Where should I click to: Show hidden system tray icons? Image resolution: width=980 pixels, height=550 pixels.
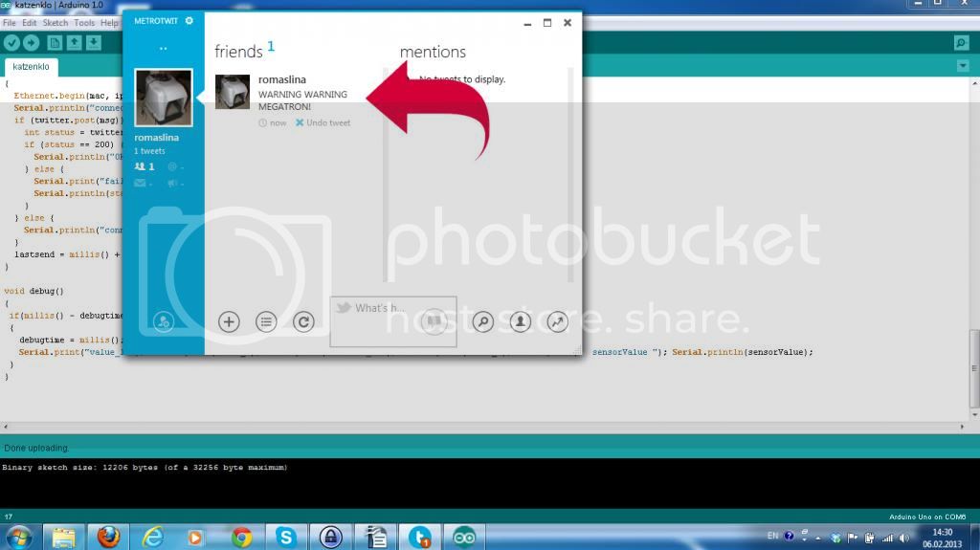click(x=818, y=539)
